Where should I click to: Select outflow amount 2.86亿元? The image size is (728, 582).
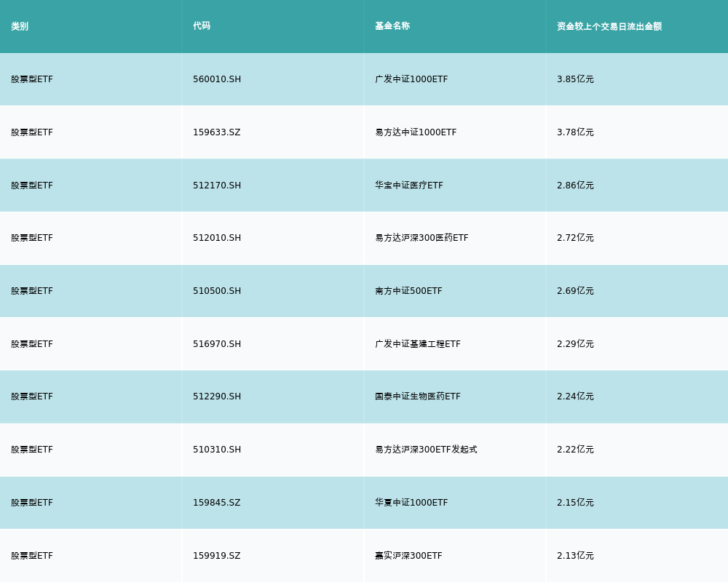click(x=575, y=186)
